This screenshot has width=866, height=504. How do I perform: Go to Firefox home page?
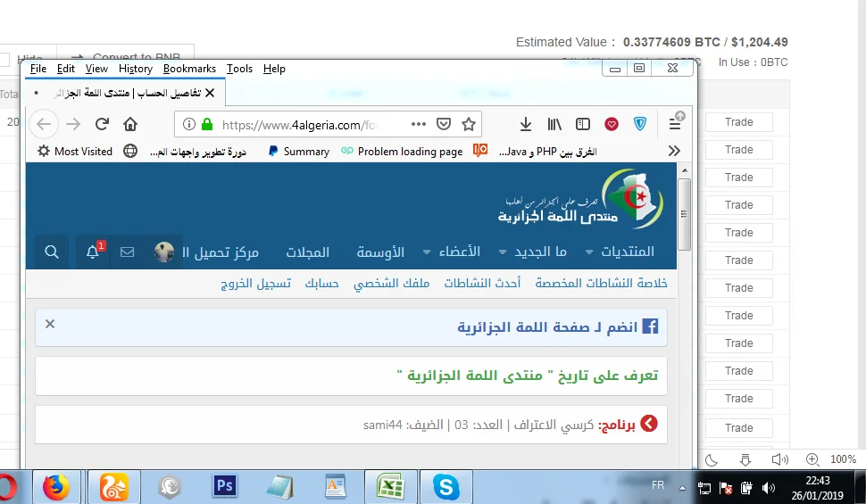[130, 124]
